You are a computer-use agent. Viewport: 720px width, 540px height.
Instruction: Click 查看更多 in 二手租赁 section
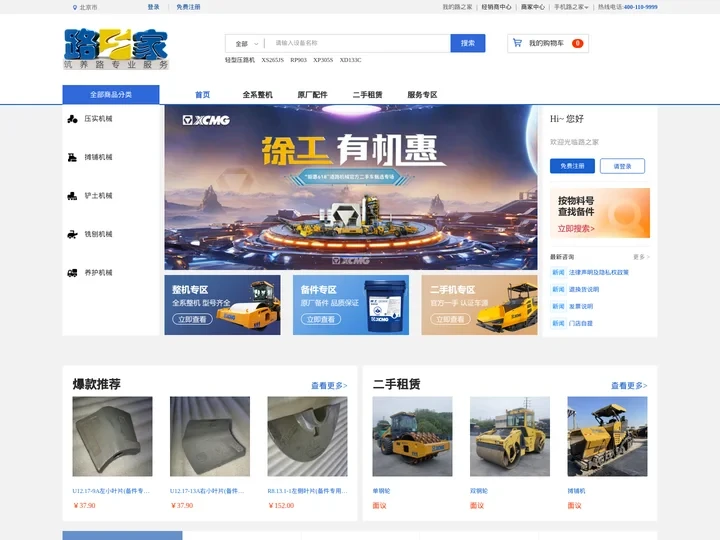coord(629,386)
